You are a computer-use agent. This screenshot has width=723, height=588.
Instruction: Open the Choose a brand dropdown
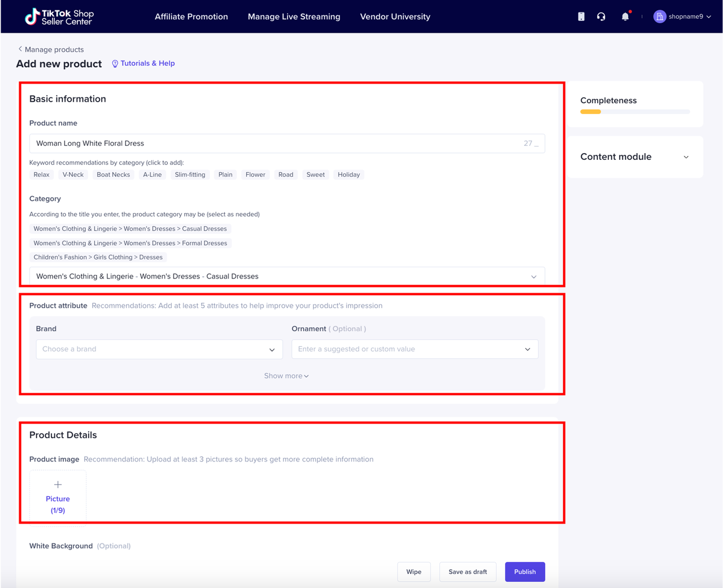click(159, 349)
